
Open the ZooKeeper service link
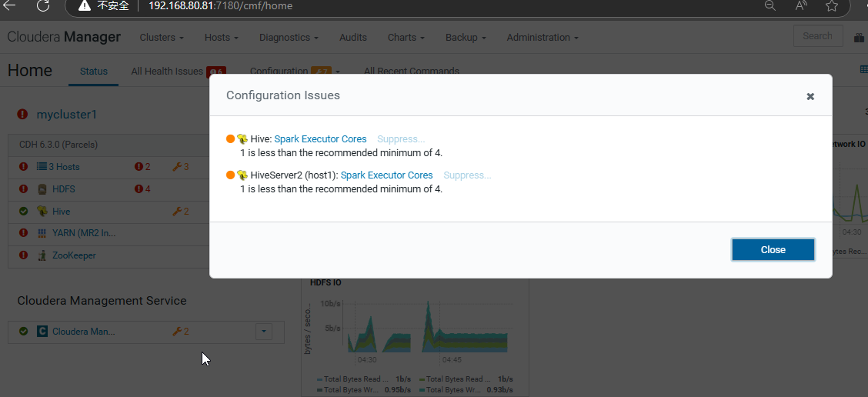click(x=74, y=255)
